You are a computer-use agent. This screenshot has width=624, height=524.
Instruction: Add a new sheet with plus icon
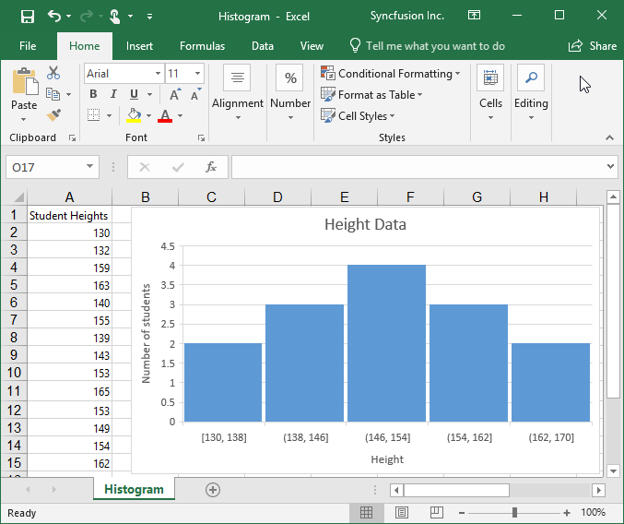212,489
